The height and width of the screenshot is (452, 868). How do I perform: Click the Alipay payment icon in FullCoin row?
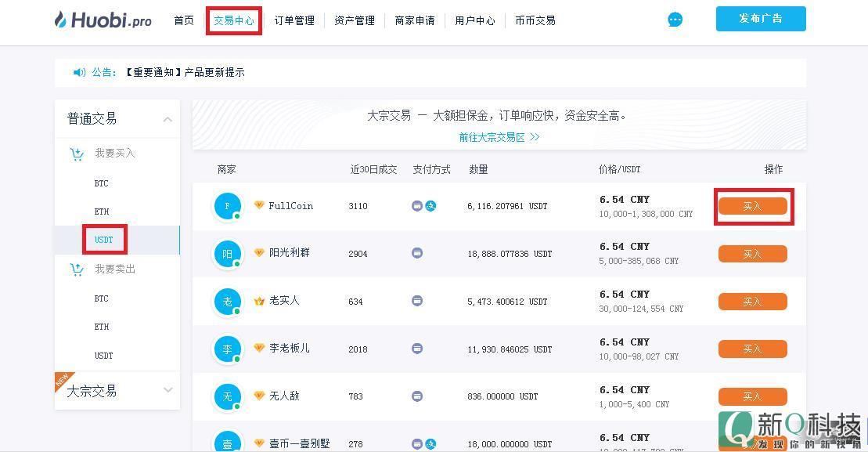pos(430,206)
